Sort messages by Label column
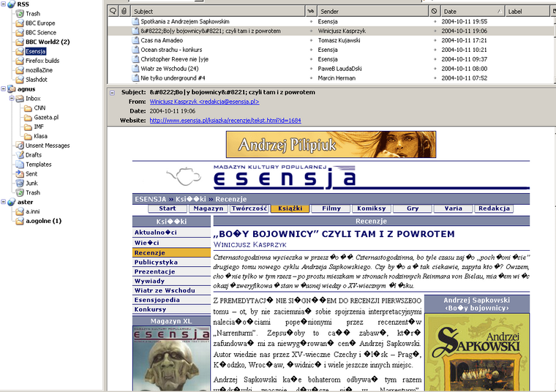Viewport: 556px width, 392px height. 527,11
